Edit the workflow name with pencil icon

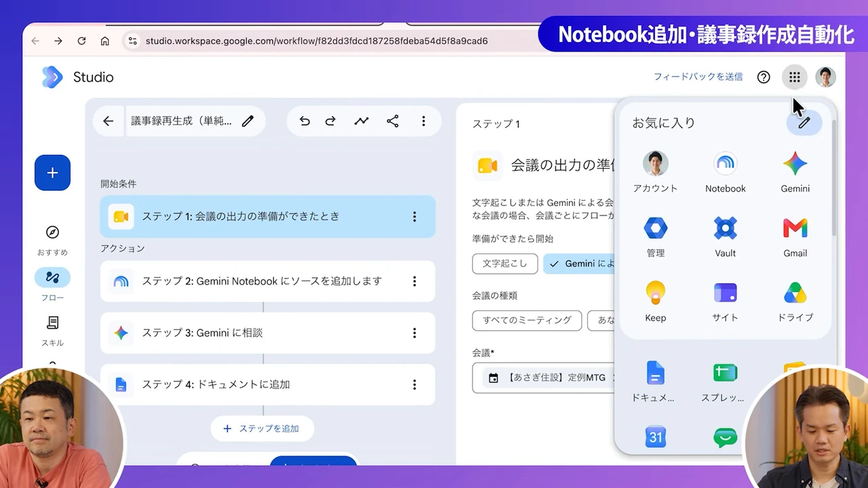(x=248, y=121)
